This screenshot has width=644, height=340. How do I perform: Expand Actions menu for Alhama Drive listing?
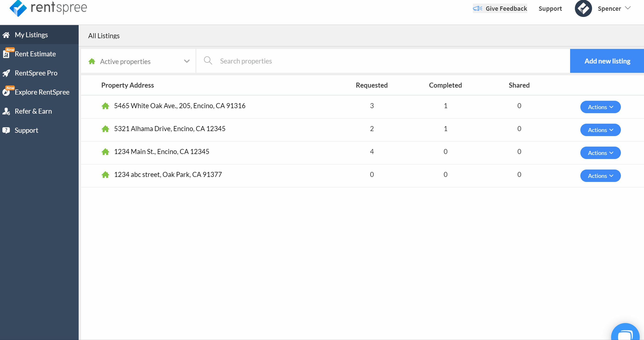(600, 130)
